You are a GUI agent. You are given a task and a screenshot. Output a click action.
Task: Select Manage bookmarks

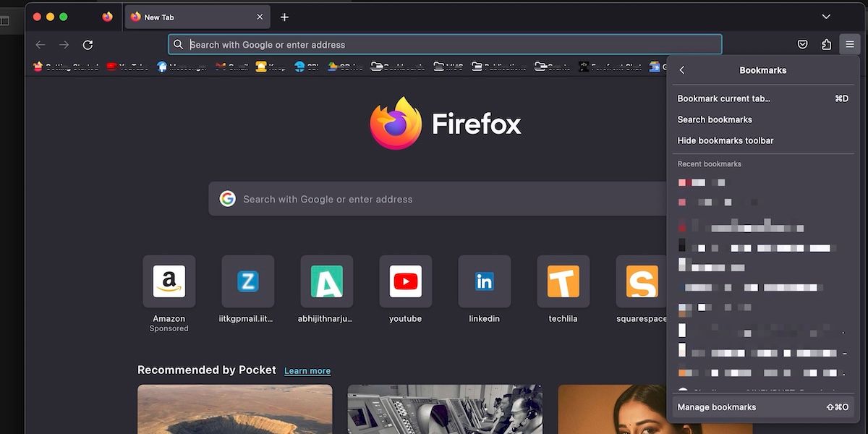click(x=716, y=407)
